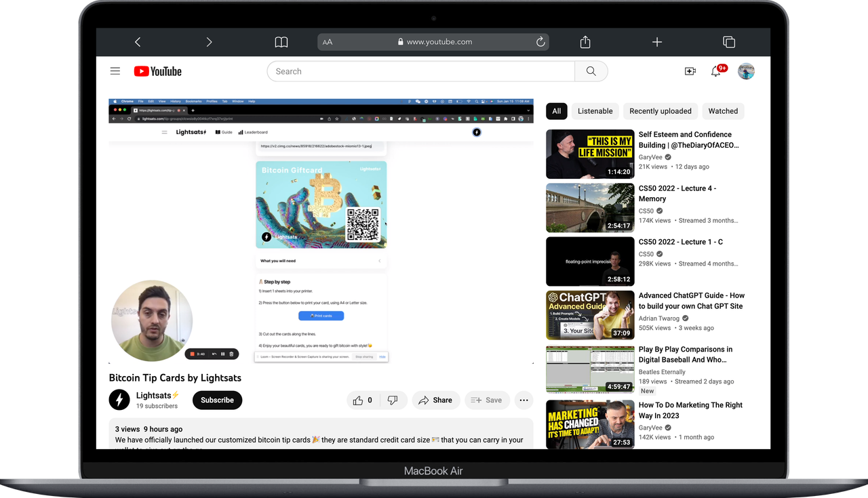Viewport: 868px width, 498px height.
Task: Open the CS50 Lecture 4 Memory thumbnail
Action: pos(590,207)
